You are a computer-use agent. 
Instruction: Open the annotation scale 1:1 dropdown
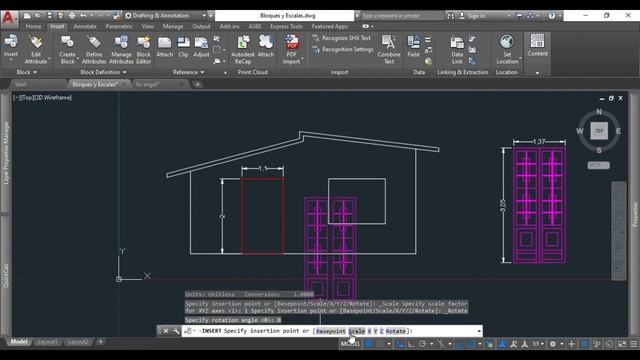[x=538, y=344]
